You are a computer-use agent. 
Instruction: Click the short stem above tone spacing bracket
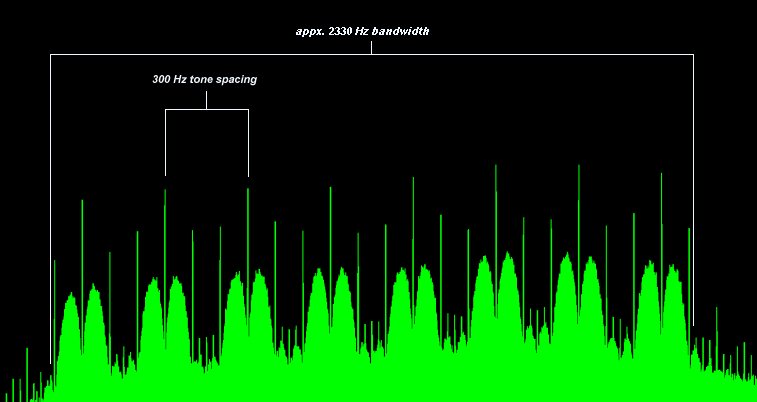click(207, 100)
